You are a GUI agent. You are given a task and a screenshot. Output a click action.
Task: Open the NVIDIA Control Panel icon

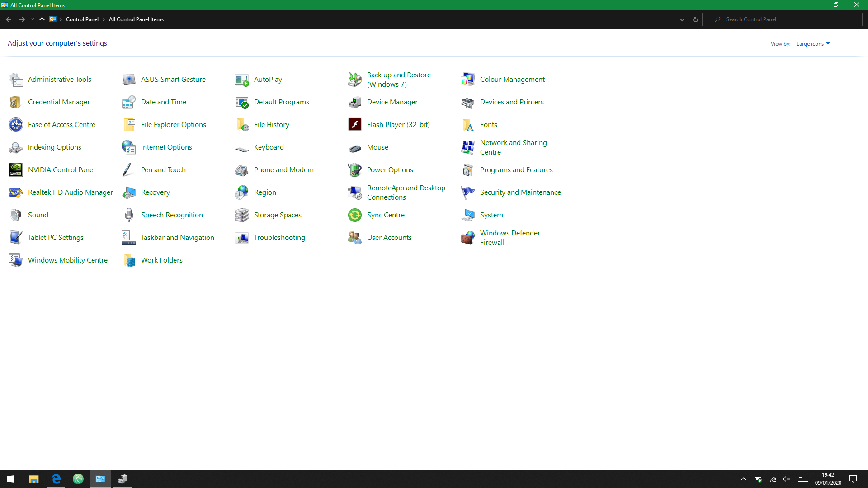pyautogui.click(x=16, y=170)
